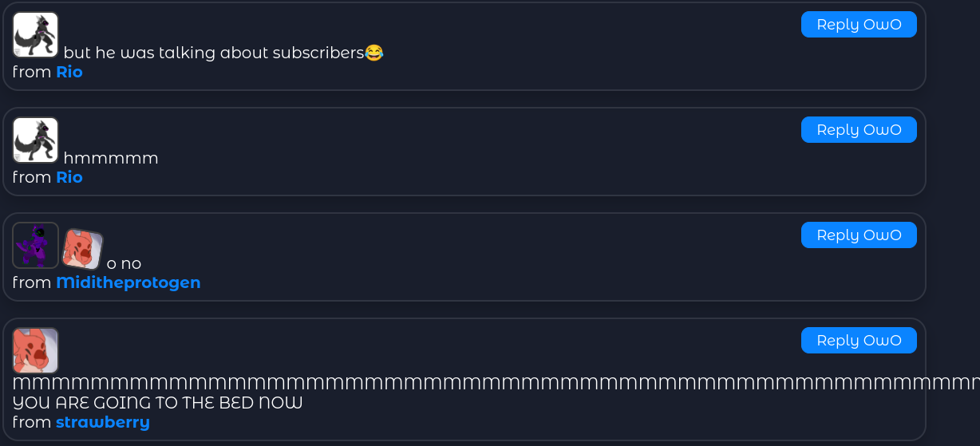Visit the Miditheprotogen profile link
This screenshot has width=980, height=446.
[x=128, y=283]
